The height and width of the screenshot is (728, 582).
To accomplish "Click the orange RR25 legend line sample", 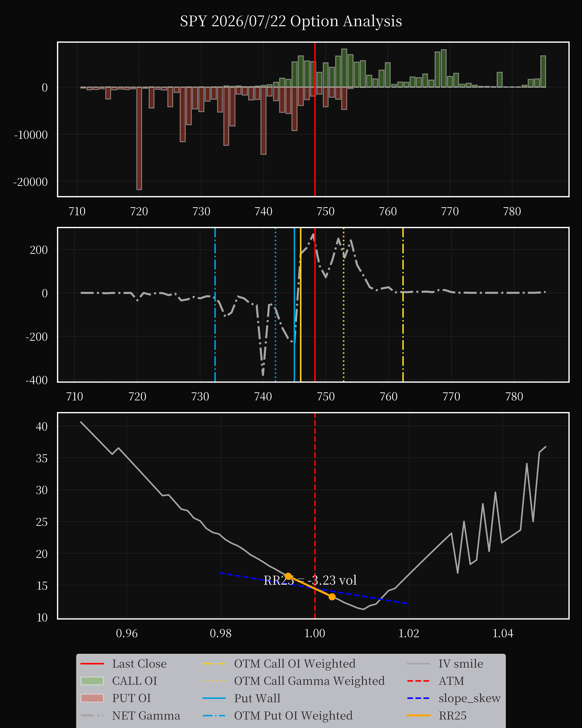I will click(419, 716).
